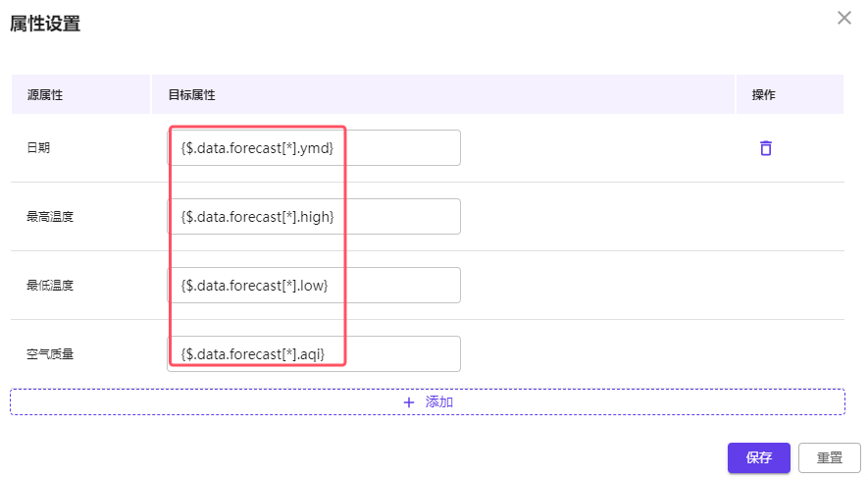Close the 属性设置 dialog with X
The height and width of the screenshot is (480, 868).
[844, 18]
